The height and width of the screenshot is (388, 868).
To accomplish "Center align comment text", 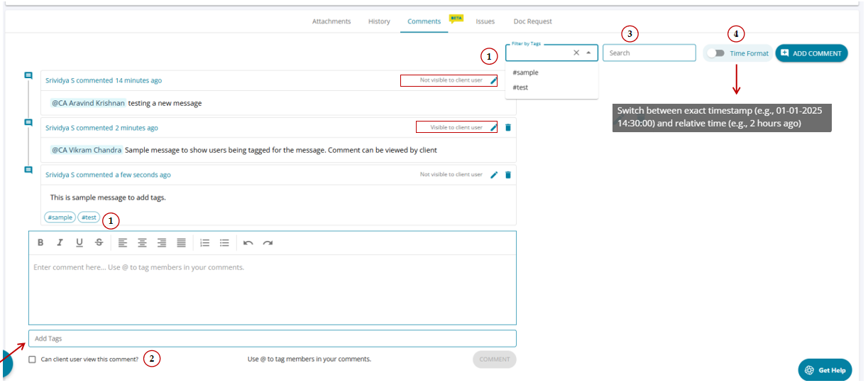I will coord(142,243).
